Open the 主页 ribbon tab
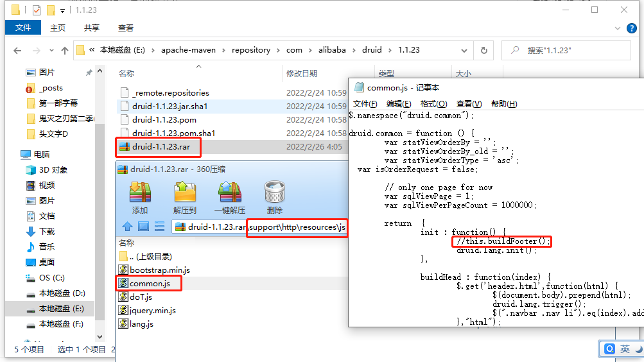 coord(58,28)
